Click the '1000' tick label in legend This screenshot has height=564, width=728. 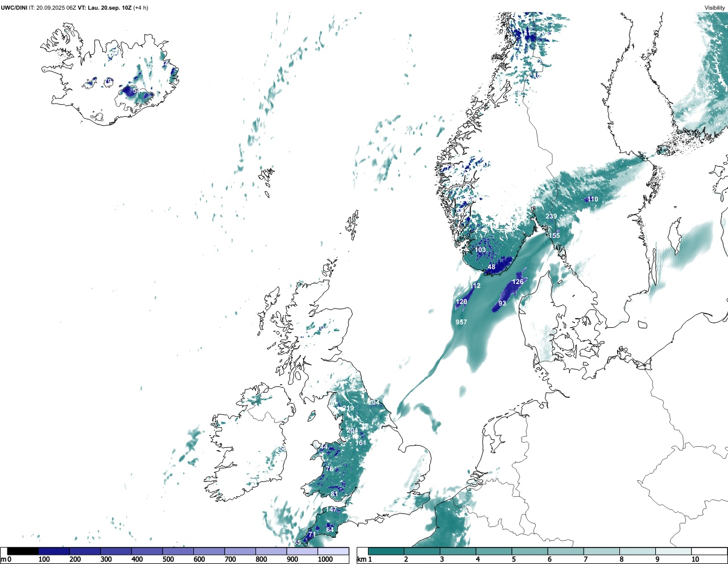325,559
